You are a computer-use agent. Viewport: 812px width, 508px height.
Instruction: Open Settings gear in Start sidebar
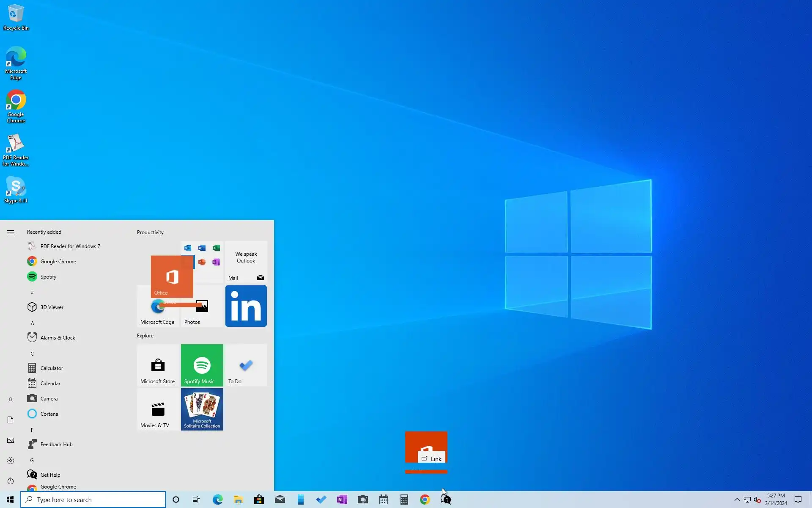click(x=11, y=461)
